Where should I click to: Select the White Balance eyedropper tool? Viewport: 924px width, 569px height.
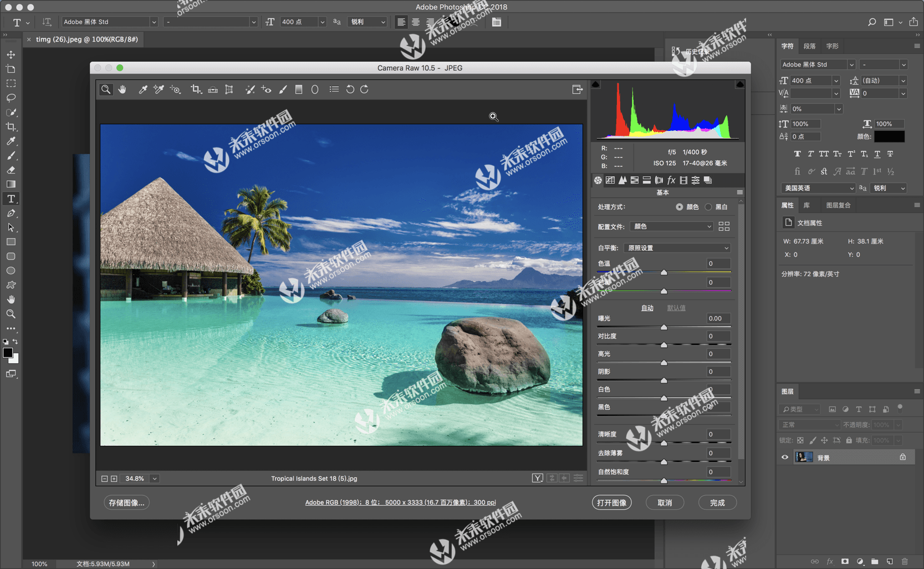pyautogui.click(x=142, y=89)
